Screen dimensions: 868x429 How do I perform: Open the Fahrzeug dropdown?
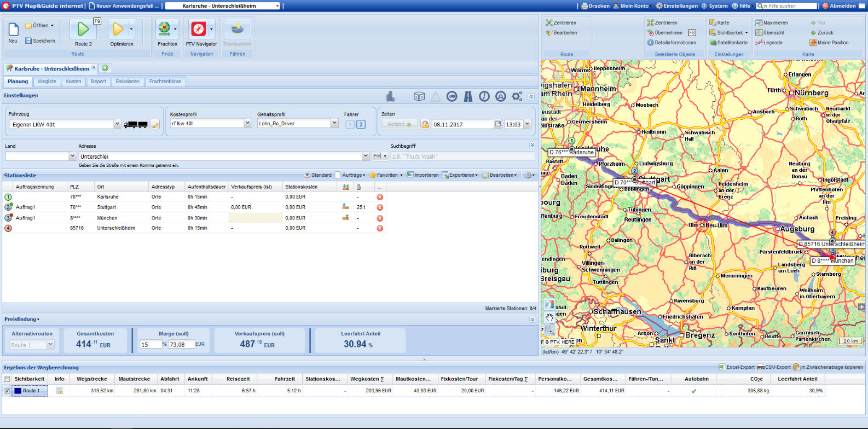pyautogui.click(x=117, y=124)
